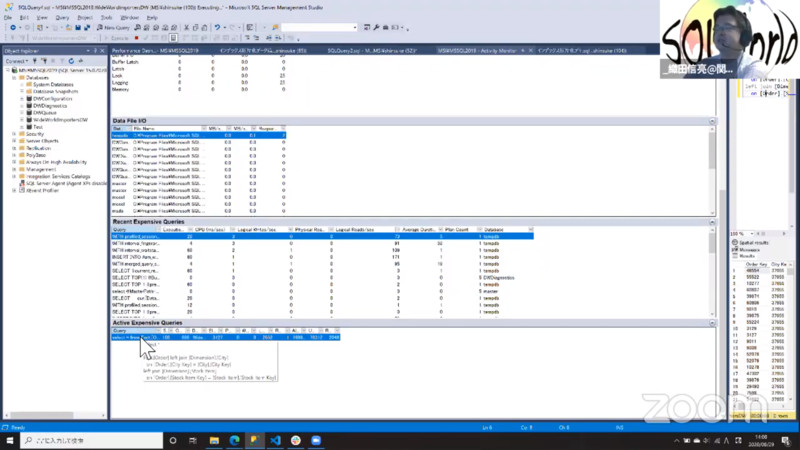This screenshot has width=800, height=450.
Task: Click the Execute button
Action: [x=117, y=38]
